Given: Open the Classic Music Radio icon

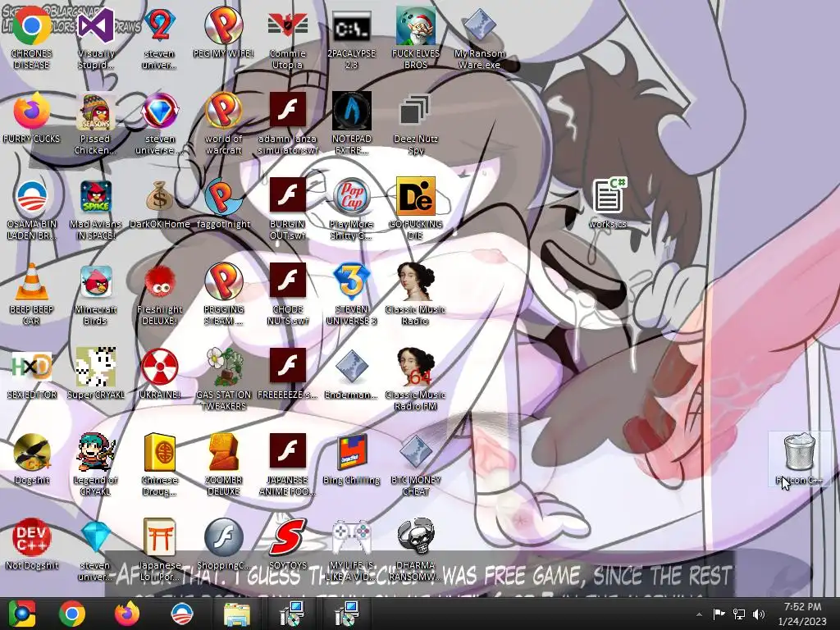Looking at the screenshot, I should 415,294.
